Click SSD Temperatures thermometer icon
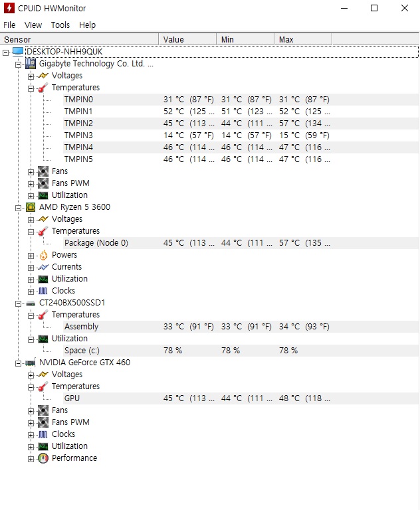This screenshot has height=510, width=420. click(43, 315)
